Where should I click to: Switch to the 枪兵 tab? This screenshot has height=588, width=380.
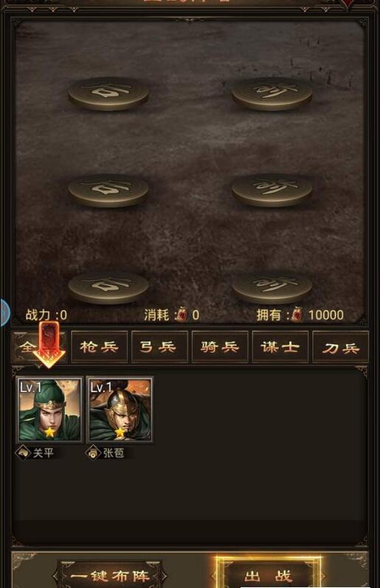[x=100, y=347]
